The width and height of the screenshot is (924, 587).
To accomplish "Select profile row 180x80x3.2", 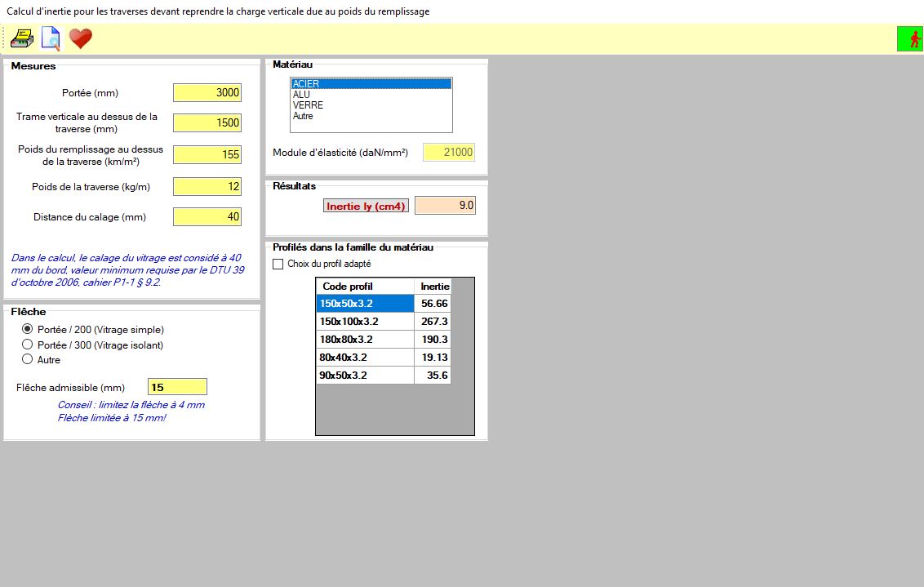I will point(365,339).
